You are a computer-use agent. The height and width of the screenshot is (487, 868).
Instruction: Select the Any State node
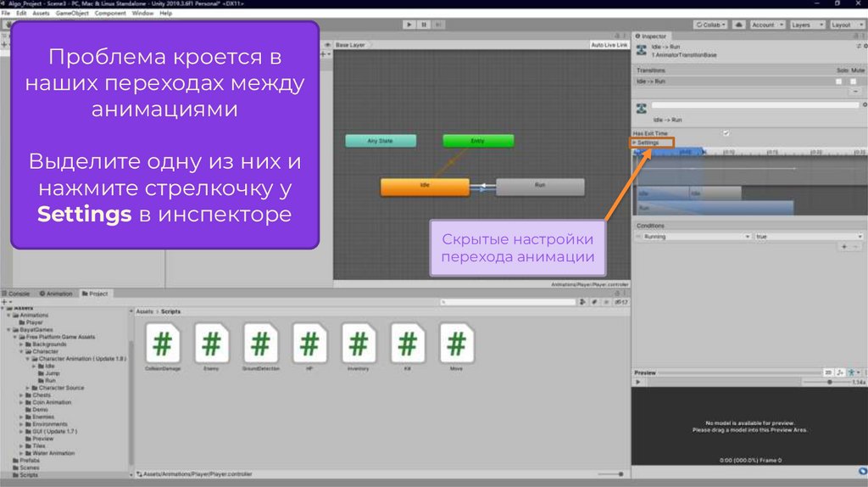[381, 141]
